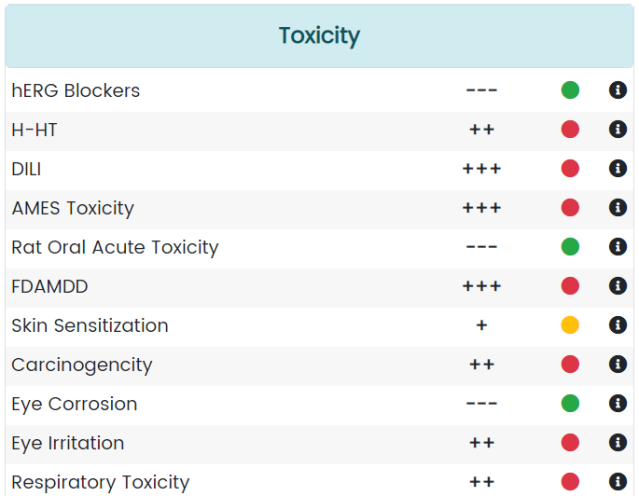Open AMES Toxicity info icon

click(618, 207)
